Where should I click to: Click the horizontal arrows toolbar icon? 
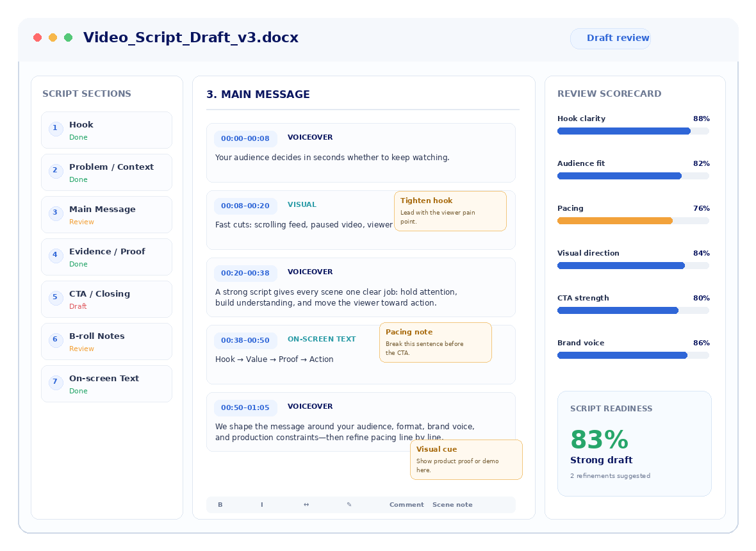tap(306, 505)
